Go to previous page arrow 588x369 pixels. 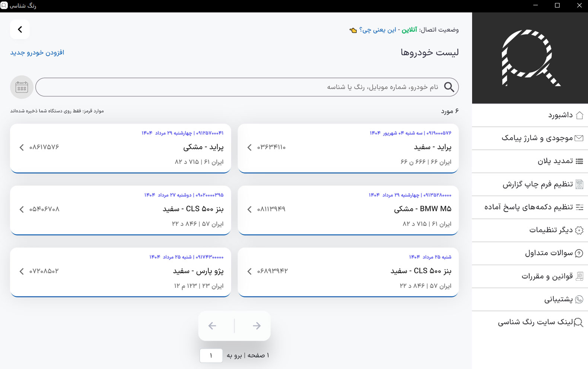(212, 326)
